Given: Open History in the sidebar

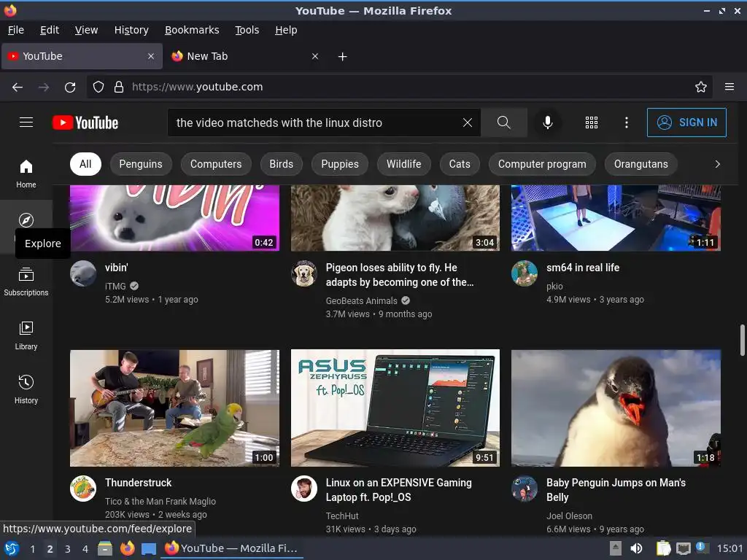Looking at the screenshot, I should [x=26, y=389].
